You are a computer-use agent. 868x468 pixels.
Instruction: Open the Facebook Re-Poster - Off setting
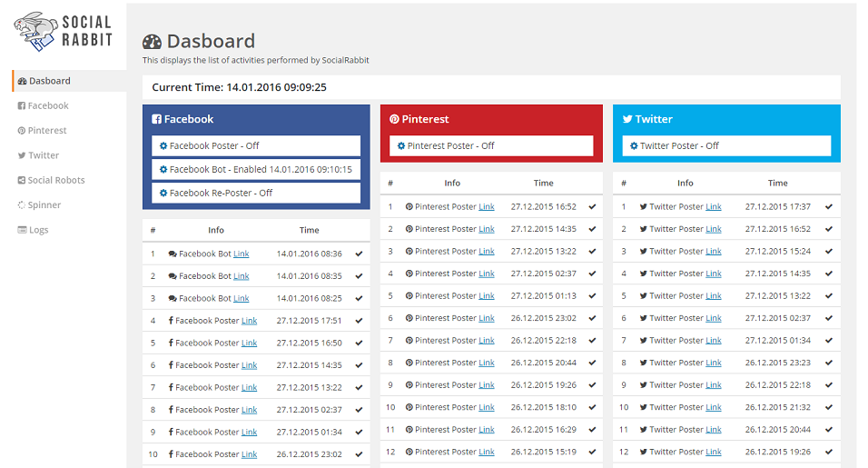point(256,193)
